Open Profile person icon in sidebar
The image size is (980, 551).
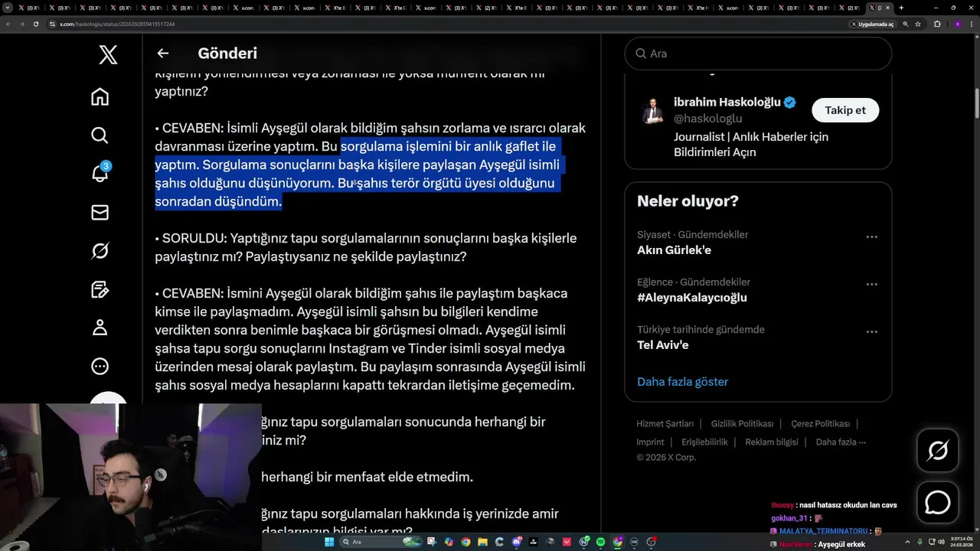[100, 328]
